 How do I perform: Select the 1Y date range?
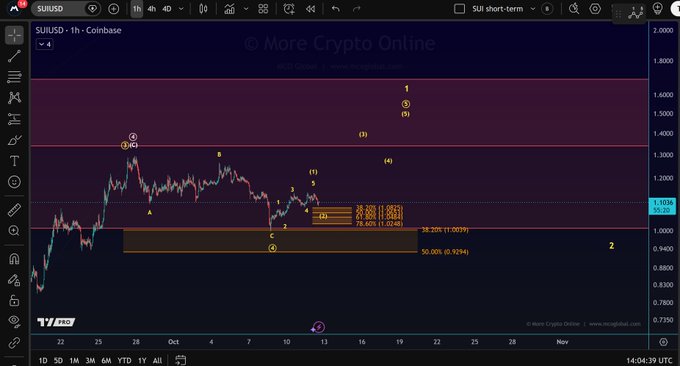[142, 360]
